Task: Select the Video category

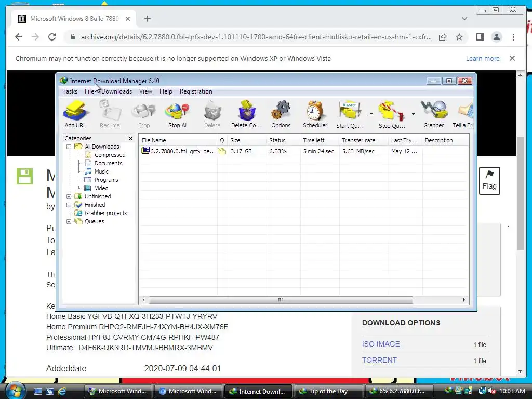Action: tap(101, 188)
